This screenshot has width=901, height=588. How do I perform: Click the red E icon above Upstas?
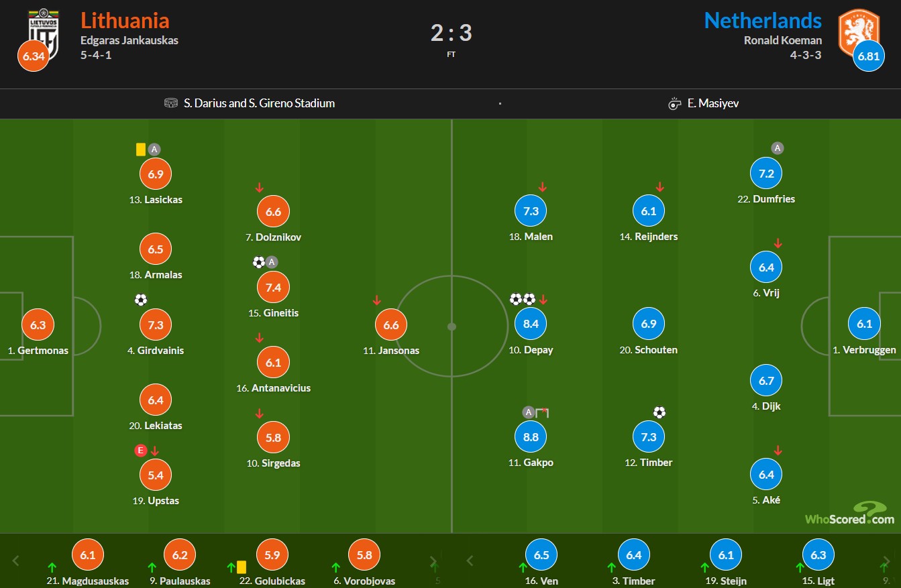pos(141,451)
